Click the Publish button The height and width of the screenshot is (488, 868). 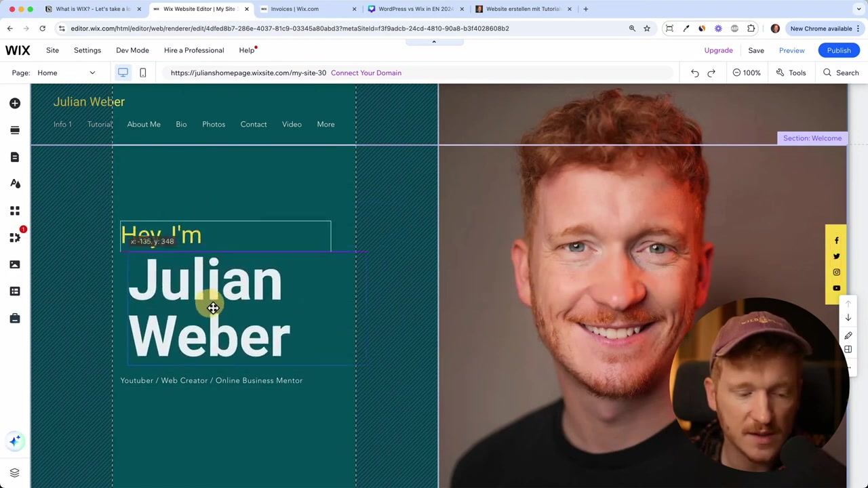click(x=839, y=50)
